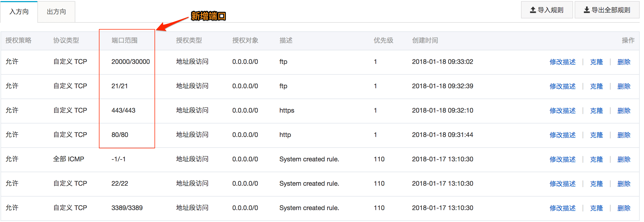Image resolution: width=644 pixels, height=222 pixels.
Task: Delete the 22/22 rule
Action: (624, 184)
